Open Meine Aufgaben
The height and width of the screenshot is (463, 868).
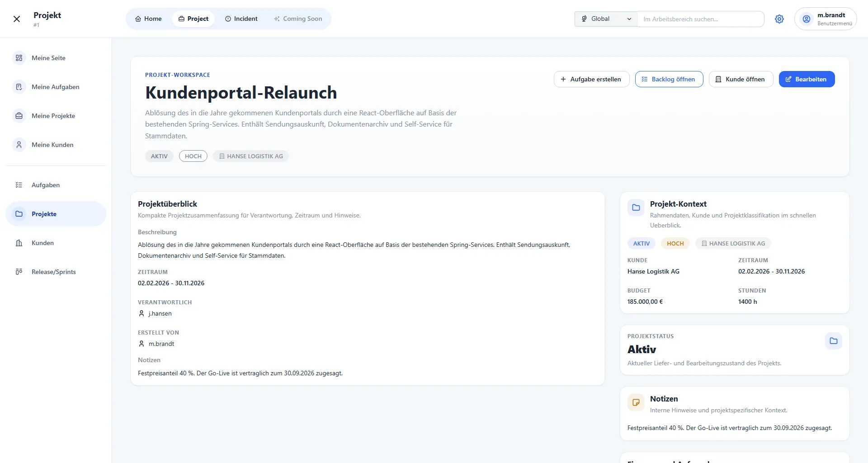pos(56,87)
